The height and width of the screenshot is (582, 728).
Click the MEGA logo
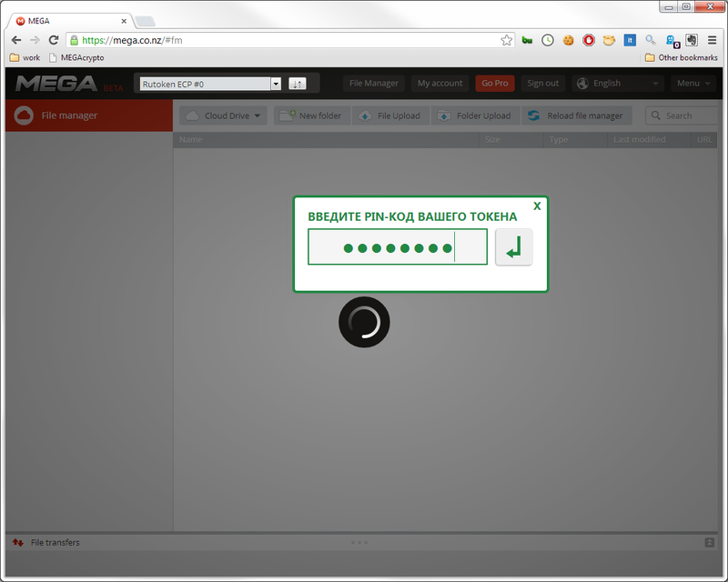pyautogui.click(x=56, y=84)
